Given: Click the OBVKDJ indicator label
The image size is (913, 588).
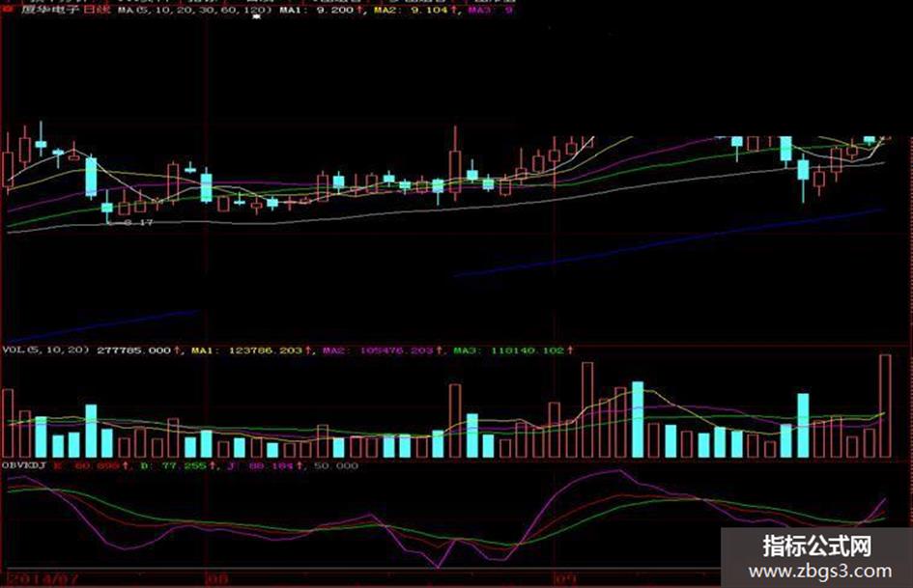Looking at the screenshot, I should click(x=24, y=465).
